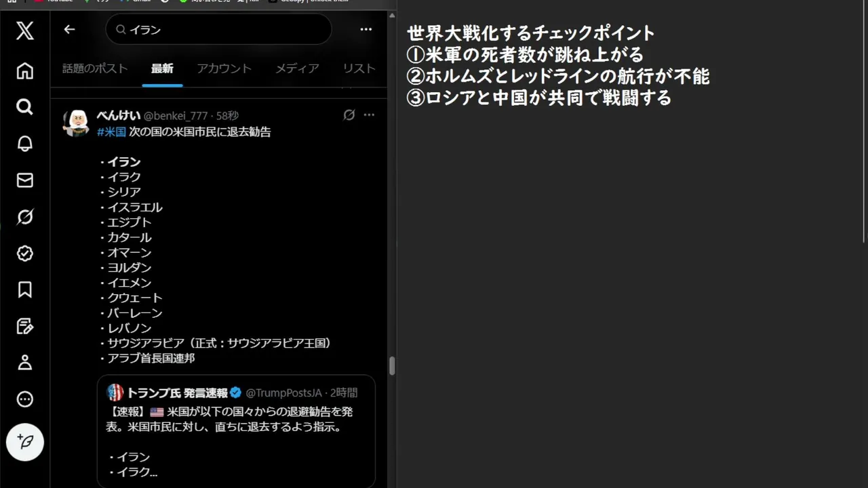Open Verified badge icon in sidebar

(25, 253)
